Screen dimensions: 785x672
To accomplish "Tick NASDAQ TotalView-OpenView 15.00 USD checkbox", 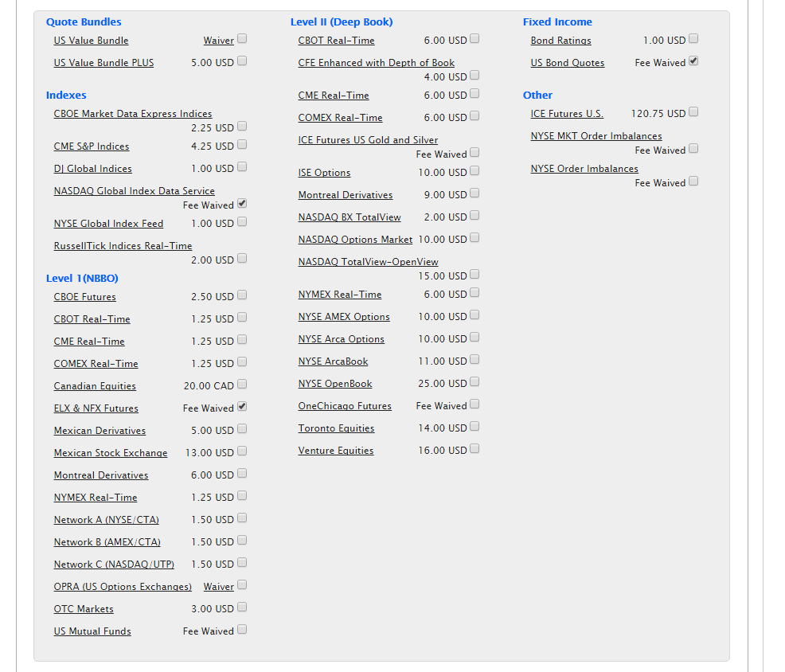I will 475,275.
